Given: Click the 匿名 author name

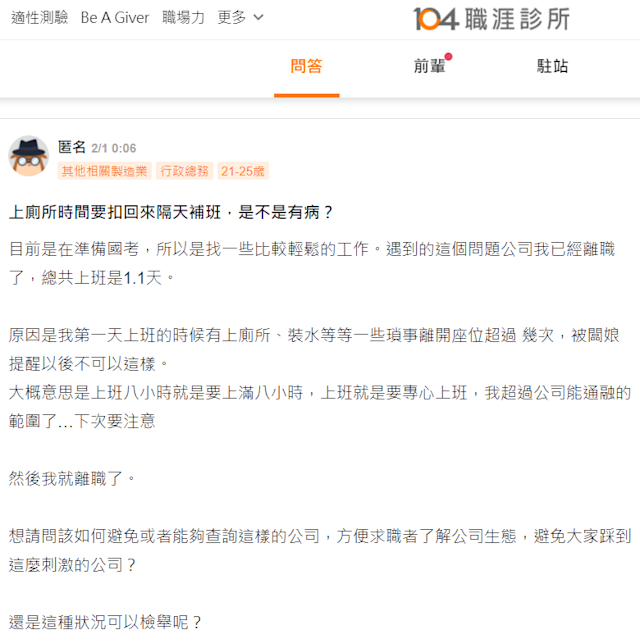Looking at the screenshot, I should pyautogui.click(x=72, y=147).
